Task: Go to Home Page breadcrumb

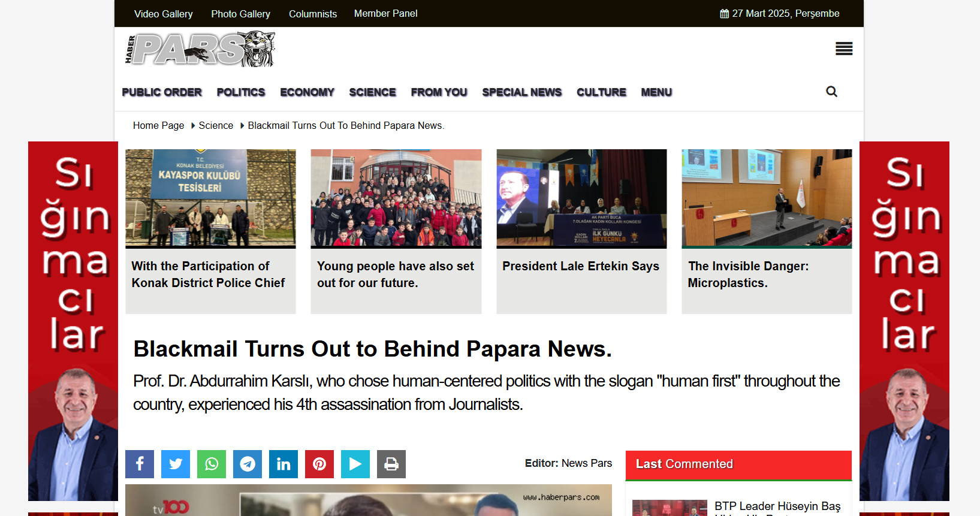Action: (x=158, y=125)
